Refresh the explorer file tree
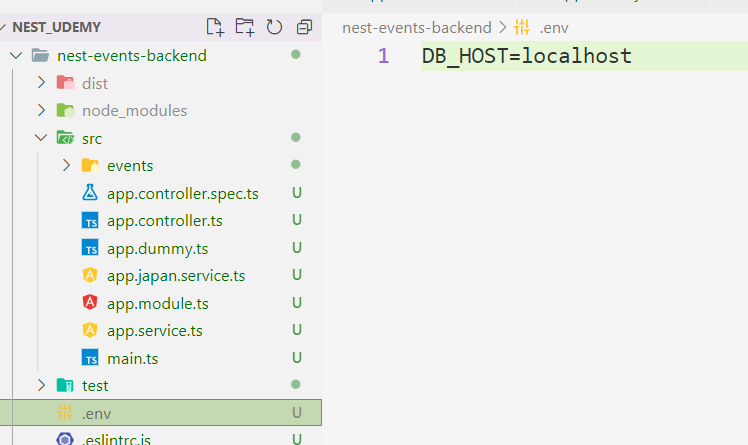The height and width of the screenshot is (445, 748). click(274, 27)
